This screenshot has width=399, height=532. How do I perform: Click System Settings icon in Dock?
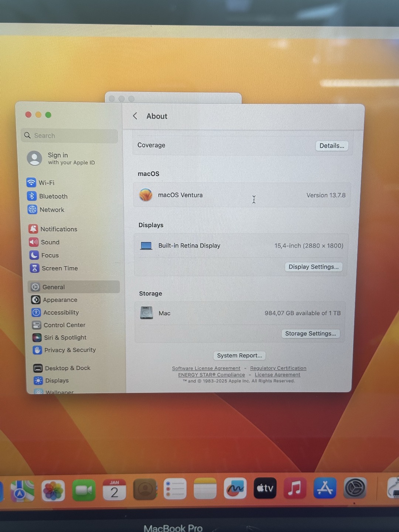pos(355,488)
